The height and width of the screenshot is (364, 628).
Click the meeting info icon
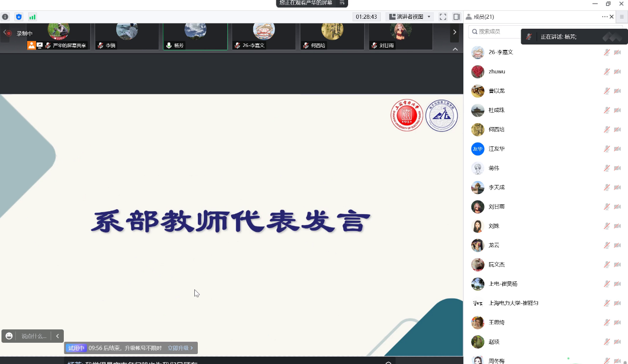pyautogui.click(x=5, y=17)
